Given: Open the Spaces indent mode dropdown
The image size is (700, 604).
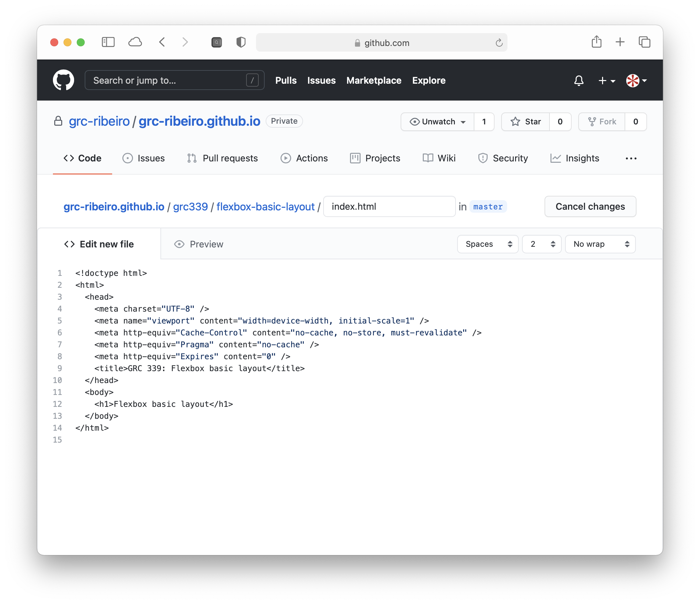Looking at the screenshot, I should coord(488,244).
